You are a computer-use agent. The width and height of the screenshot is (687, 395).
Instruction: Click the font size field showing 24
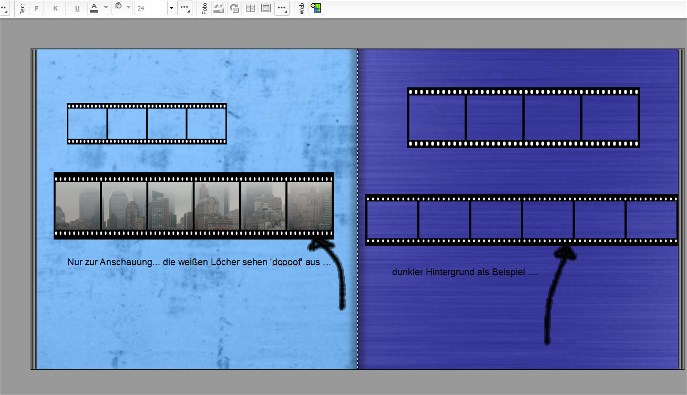tap(151, 8)
